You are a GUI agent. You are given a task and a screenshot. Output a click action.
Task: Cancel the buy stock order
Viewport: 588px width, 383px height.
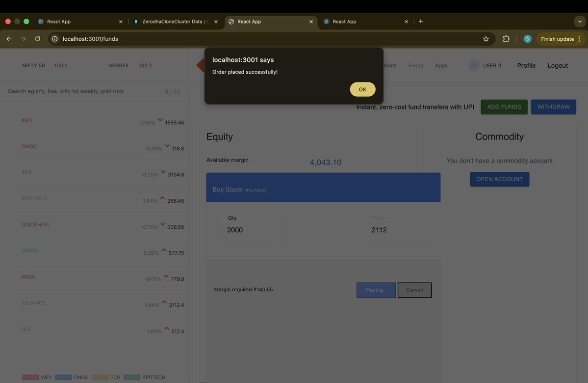[x=414, y=290]
